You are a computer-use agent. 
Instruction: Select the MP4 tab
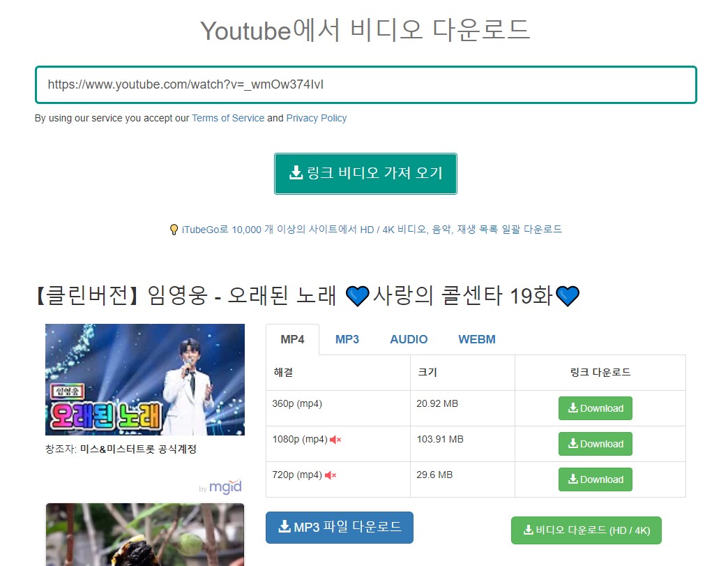pyautogui.click(x=292, y=339)
